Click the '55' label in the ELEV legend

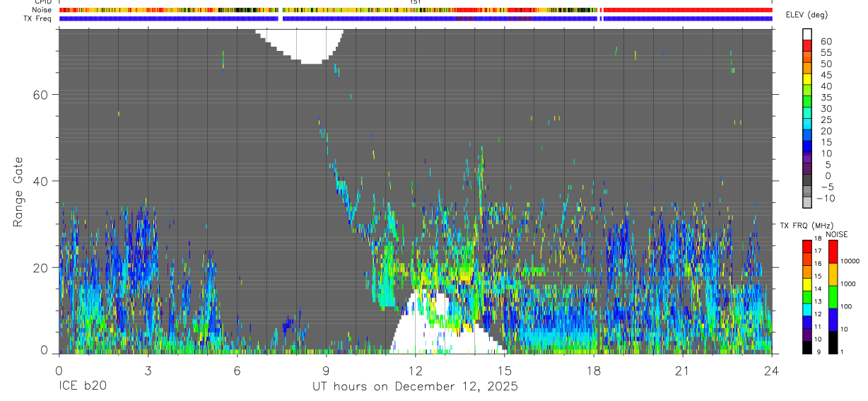tap(826, 53)
